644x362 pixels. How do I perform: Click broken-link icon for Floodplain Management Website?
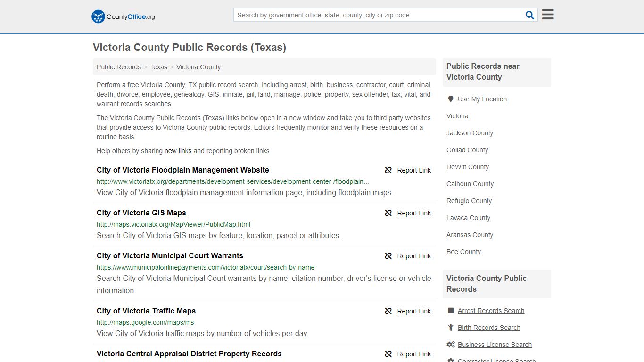click(388, 170)
